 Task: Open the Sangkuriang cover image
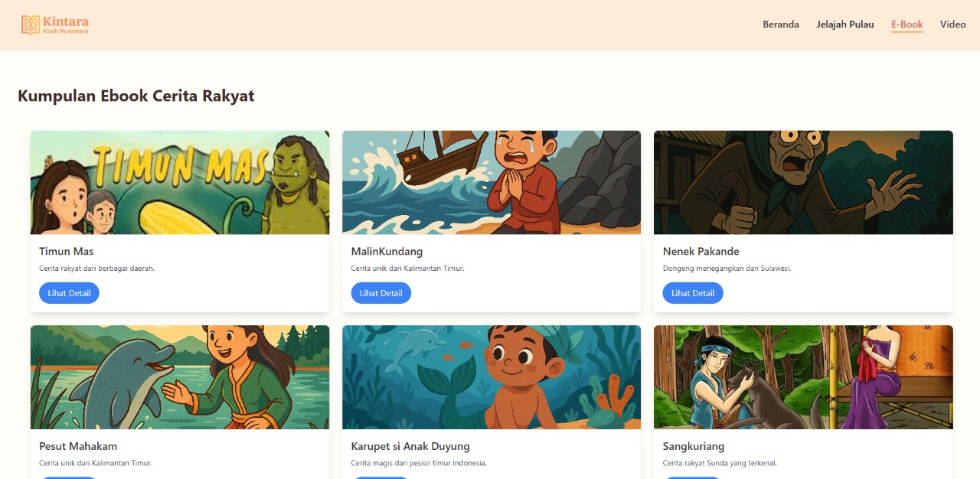pos(803,377)
